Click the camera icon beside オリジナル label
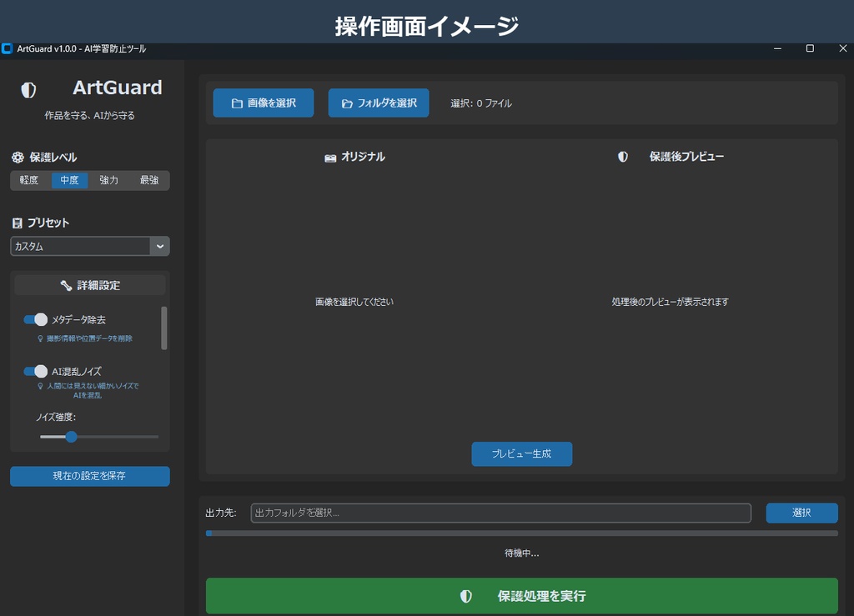Screen dimensions: 854x616 [330, 157]
